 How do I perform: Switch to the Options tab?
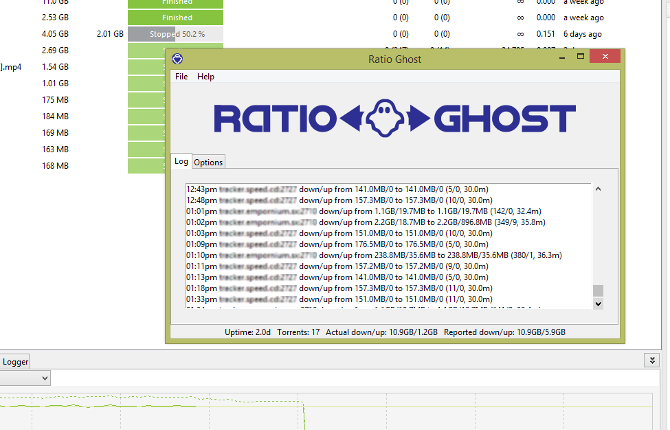click(208, 162)
